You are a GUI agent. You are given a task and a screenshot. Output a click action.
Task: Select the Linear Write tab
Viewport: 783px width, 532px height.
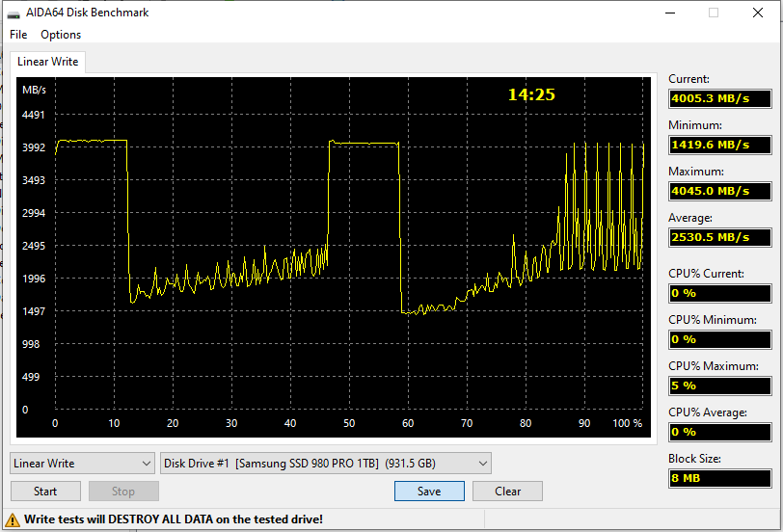point(48,62)
